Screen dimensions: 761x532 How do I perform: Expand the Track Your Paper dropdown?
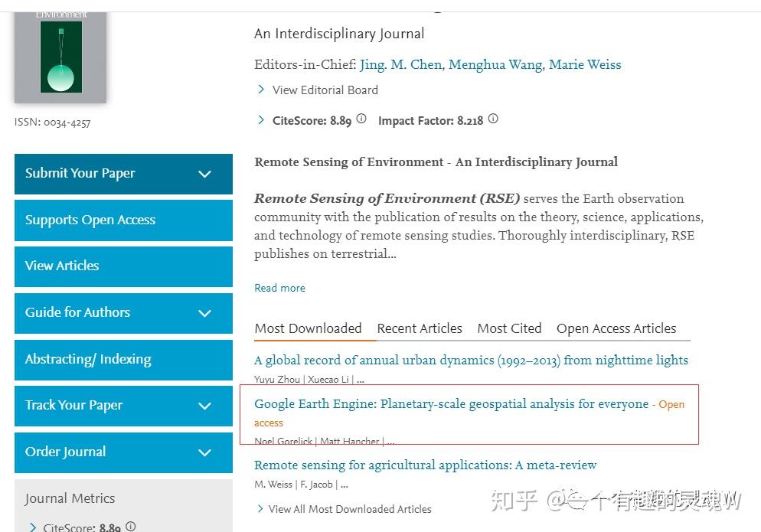point(205,406)
